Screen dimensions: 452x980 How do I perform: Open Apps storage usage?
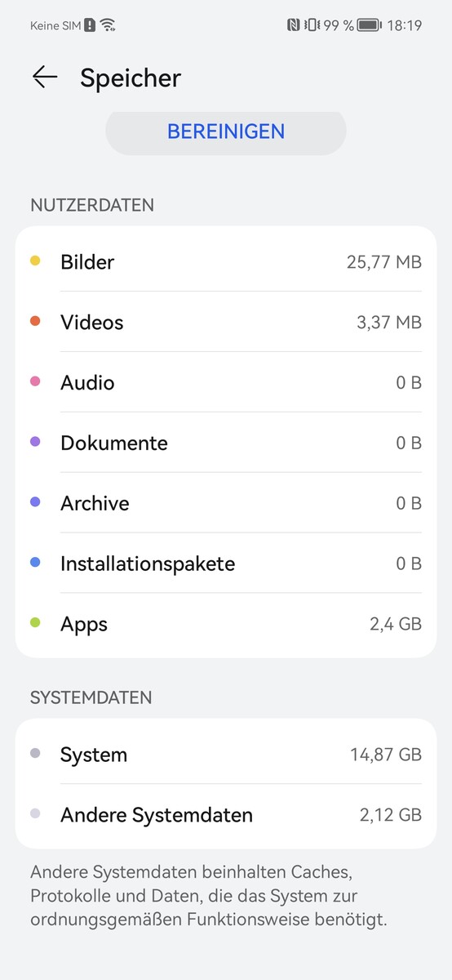pos(226,624)
